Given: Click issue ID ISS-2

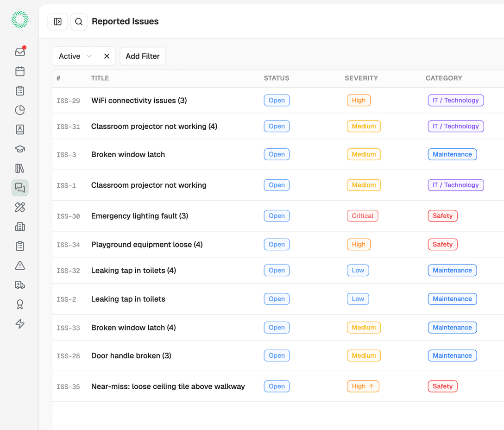Looking at the screenshot, I should 66,299.
